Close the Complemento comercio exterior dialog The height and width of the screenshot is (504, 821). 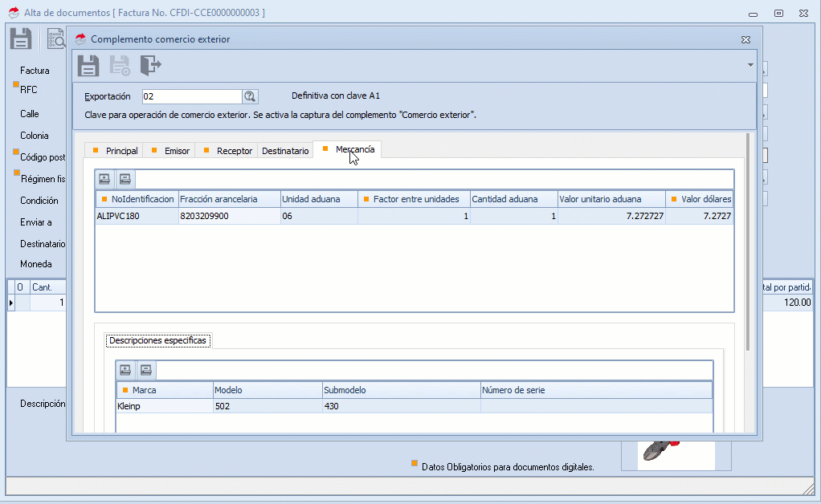[x=745, y=39]
